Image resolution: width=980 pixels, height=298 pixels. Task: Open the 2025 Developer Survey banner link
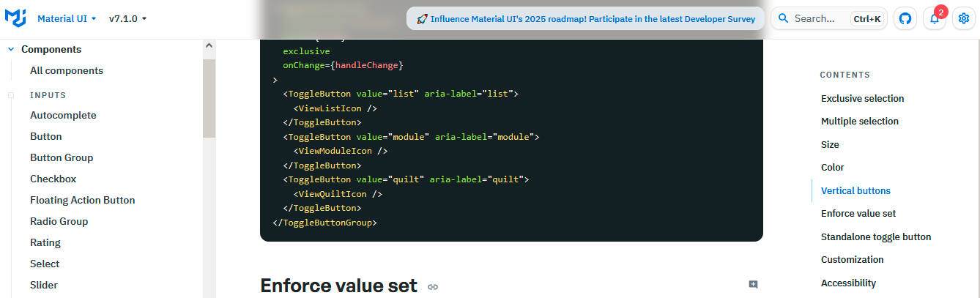coord(585,19)
